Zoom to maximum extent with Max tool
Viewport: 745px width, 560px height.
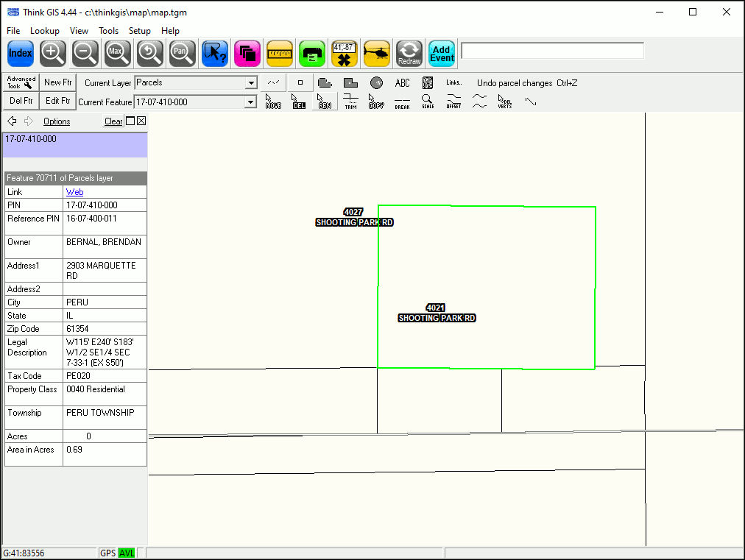[x=117, y=53]
